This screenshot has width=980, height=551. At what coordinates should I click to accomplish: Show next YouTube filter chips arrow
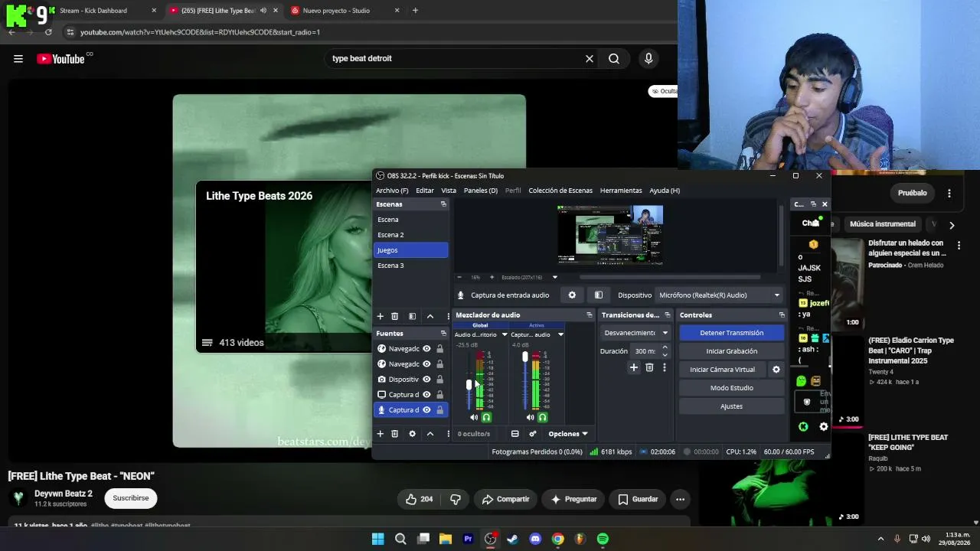coord(952,225)
